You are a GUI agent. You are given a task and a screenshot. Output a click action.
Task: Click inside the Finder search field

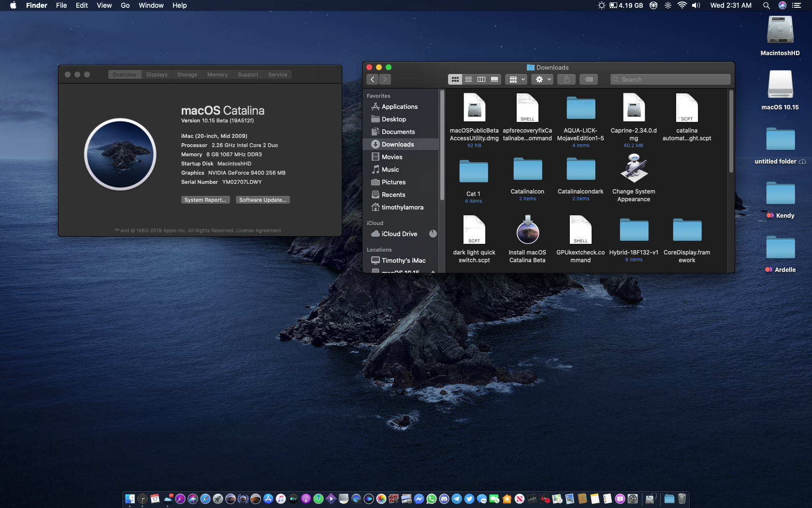tap(670, 79)
